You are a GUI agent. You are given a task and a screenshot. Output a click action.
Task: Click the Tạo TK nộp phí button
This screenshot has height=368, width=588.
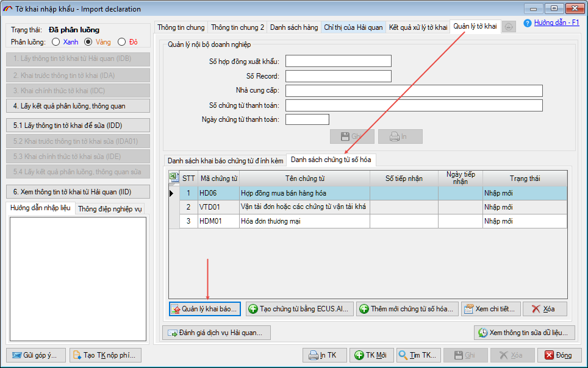[x=106, y=355]
